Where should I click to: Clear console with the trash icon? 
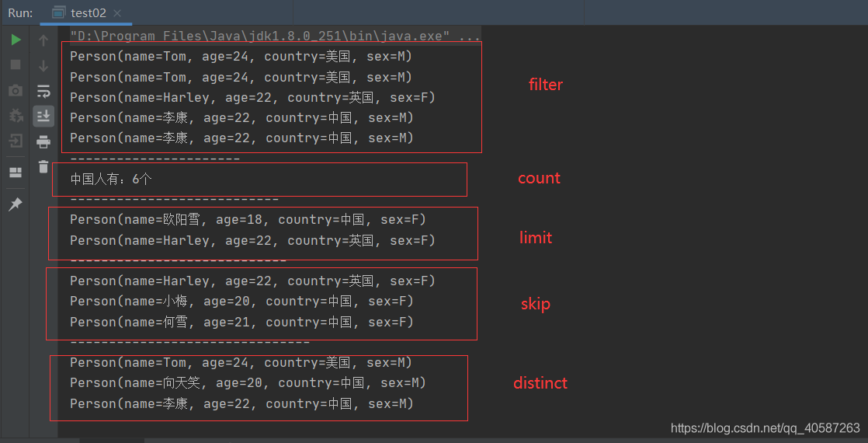click(43, 166)
